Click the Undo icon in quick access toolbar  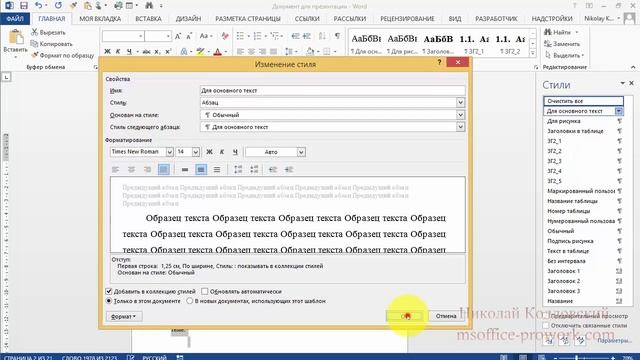tap(38, 6)
